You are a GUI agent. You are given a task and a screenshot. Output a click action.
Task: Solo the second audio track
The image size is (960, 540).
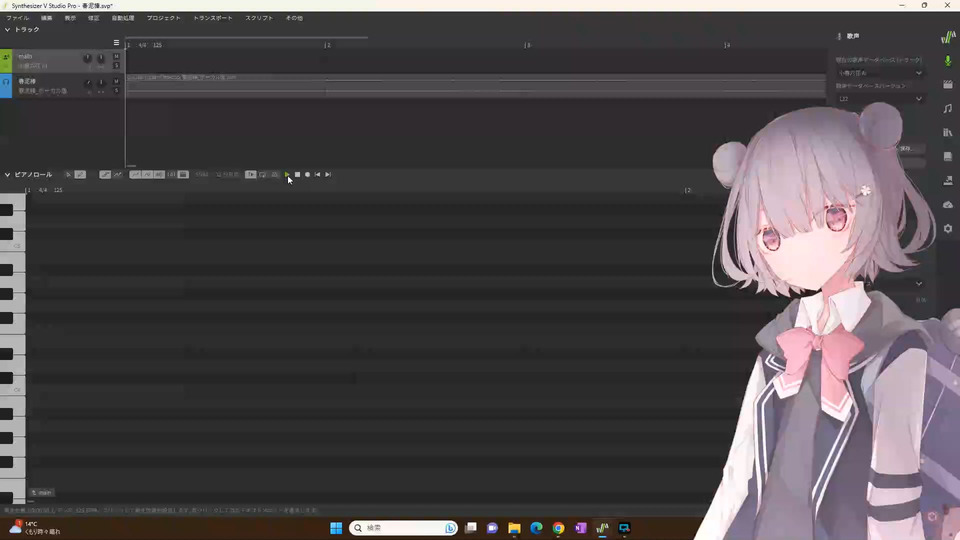[116, 91]
